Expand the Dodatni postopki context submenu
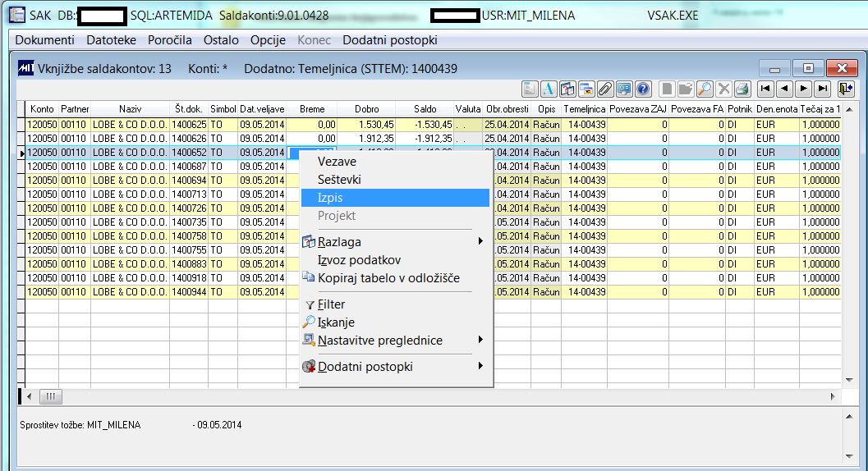The width and height of the screenshot is (868, 471). point(395,367)
